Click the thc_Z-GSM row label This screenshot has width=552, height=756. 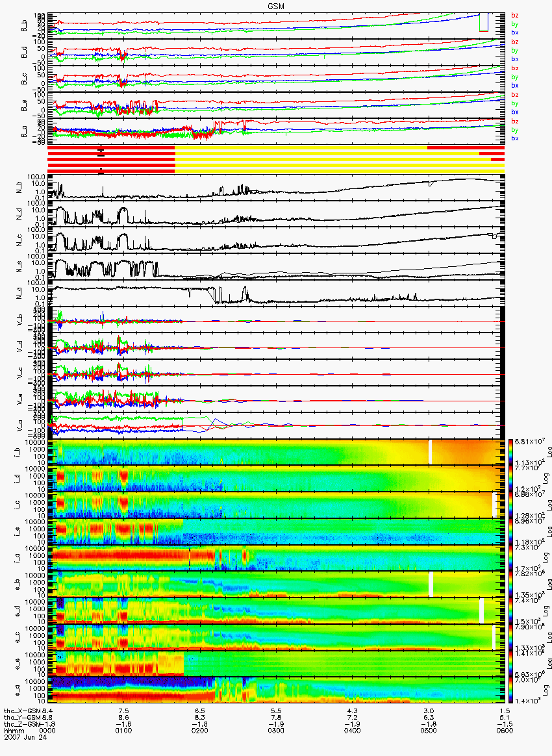tap(22, 724)
